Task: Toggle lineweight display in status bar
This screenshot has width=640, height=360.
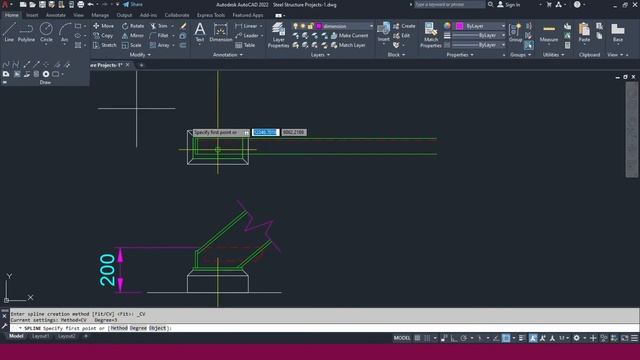Action: point(522,338)
